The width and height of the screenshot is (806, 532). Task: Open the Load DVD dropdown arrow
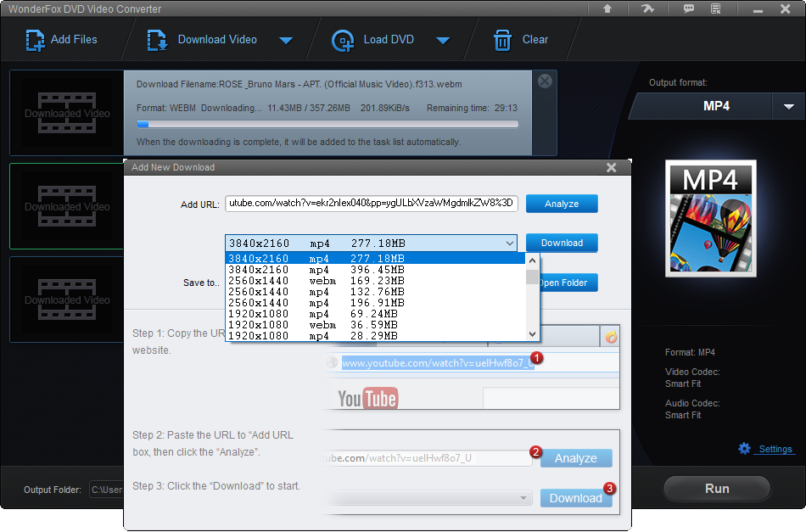pyautogui.click(x=443, y=39)
